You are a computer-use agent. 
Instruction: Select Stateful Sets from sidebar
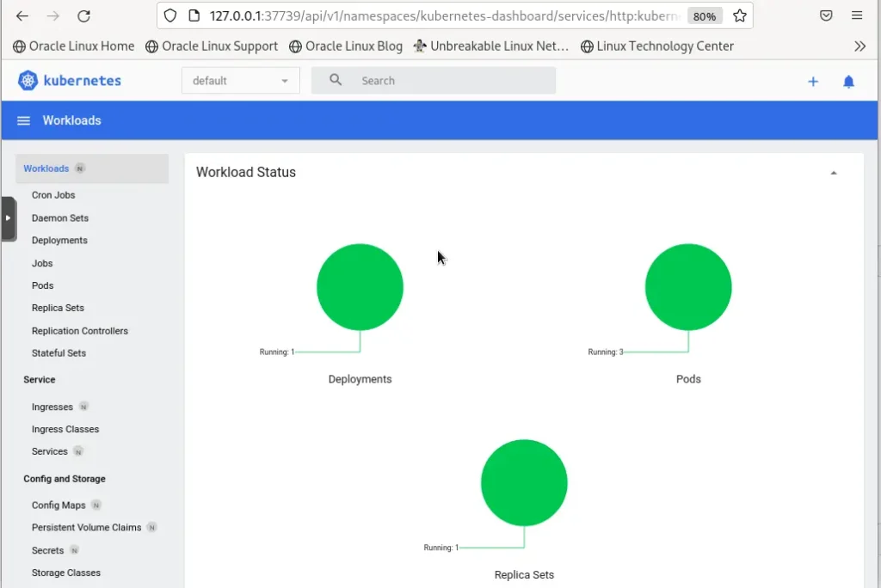pyautogui.click(x=59, y=352)
